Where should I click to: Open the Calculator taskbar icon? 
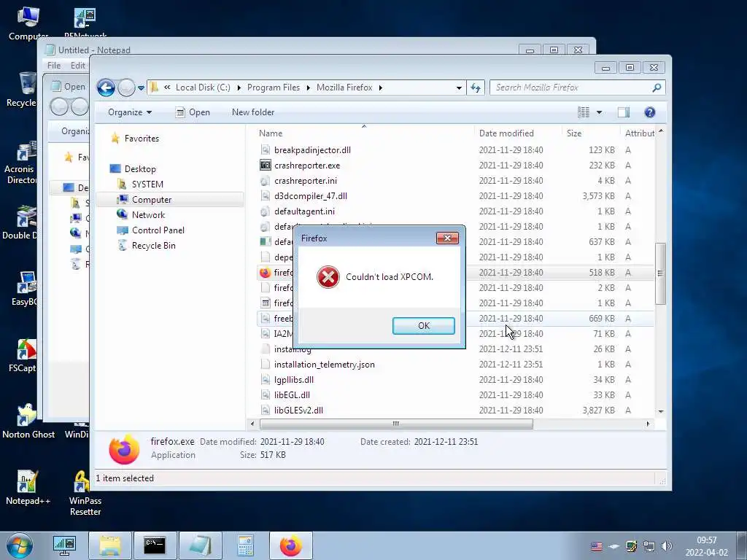point(245,545)
